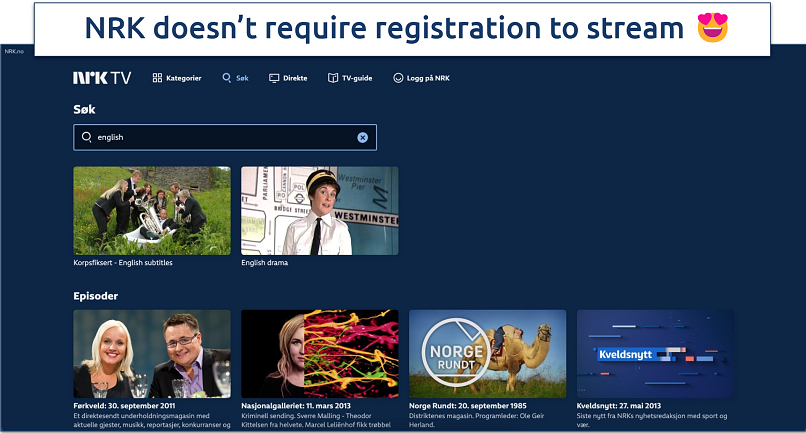Screen dimensions: 806x434
Task: Open the Nasjonalgalleriet episode thumbnail
Action: (x=320, y=354)
